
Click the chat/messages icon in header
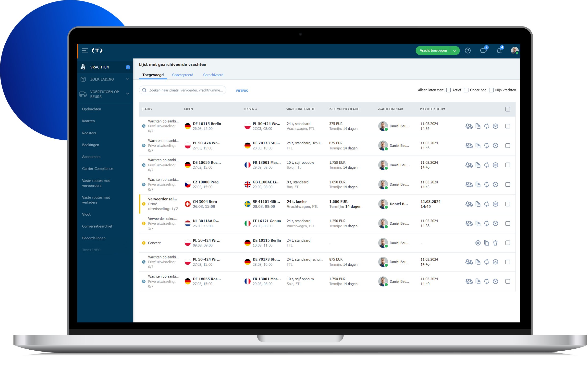point(484,51)
